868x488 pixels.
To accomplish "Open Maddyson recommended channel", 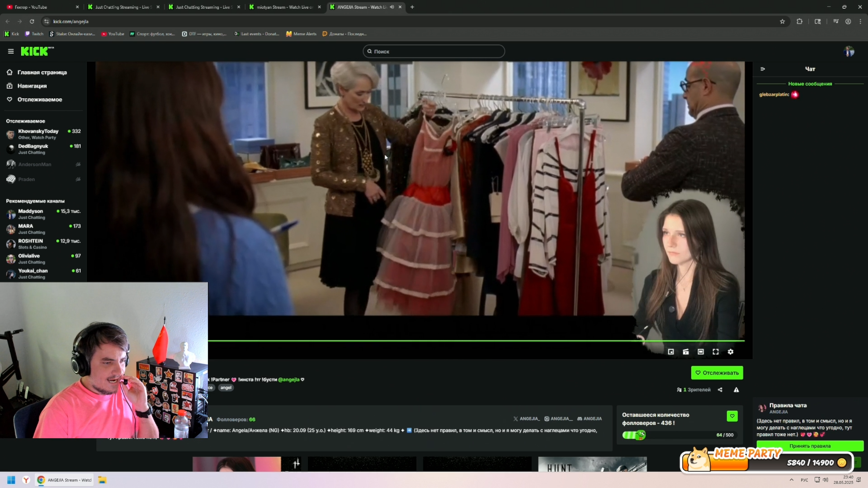I will tap(43, 214).
